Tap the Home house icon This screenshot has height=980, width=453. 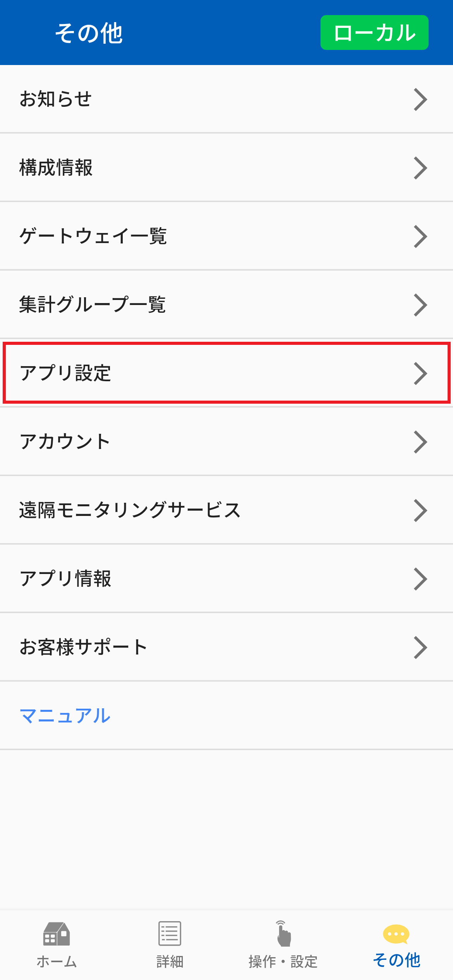[x=57, y=934]
